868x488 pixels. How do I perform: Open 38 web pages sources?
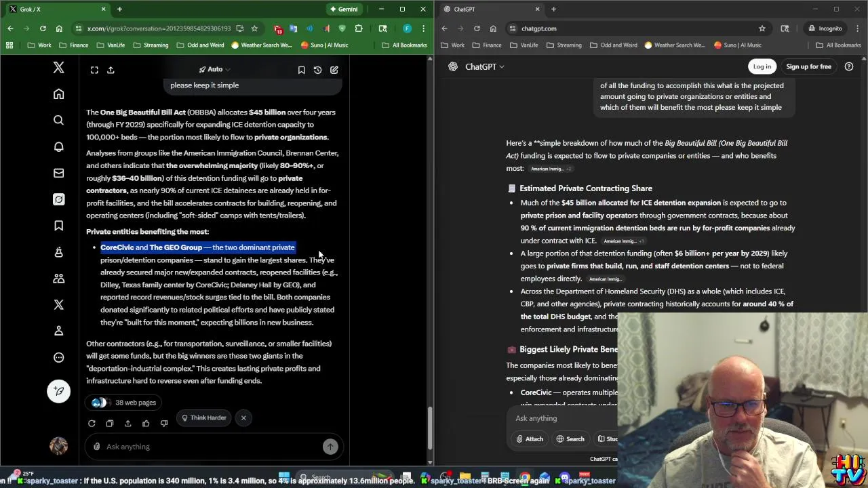(x=124, y=403)
